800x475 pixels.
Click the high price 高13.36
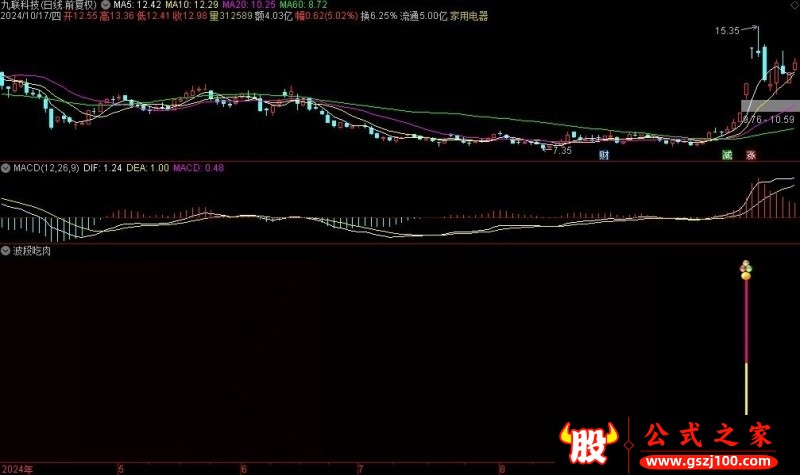(x=117, y=16)
